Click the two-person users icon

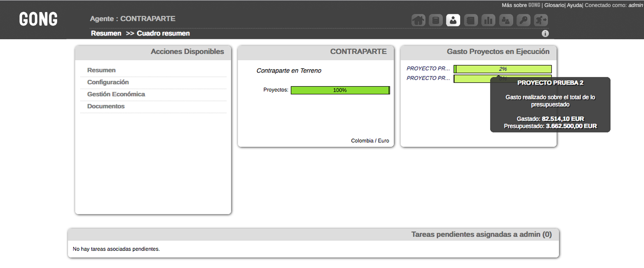click(506, 20)
